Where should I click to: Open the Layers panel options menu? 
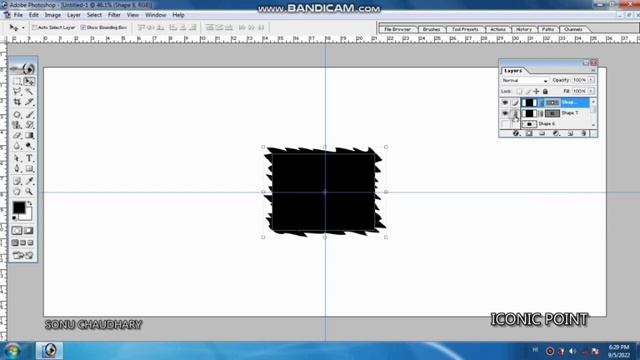click(593, 71)
